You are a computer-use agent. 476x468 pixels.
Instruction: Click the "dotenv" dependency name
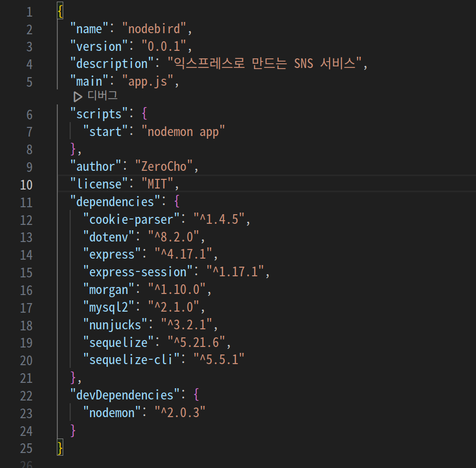(x=109, y=237)
